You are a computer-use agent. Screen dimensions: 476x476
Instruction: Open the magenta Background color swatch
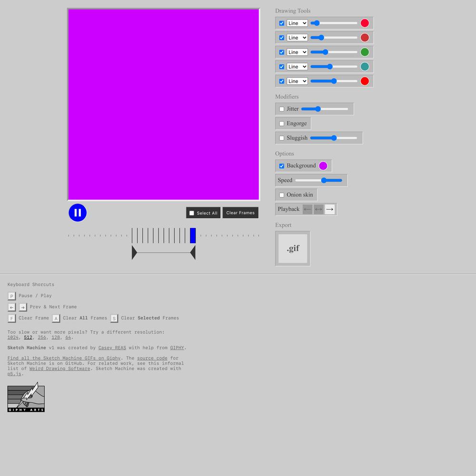click(323, 166)
